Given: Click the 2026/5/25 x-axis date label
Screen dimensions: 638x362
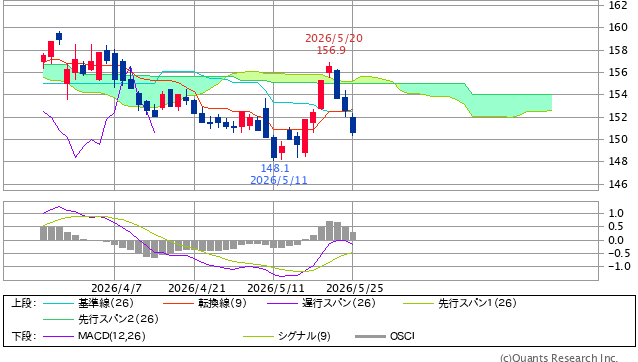Looking at the screenshot, I should (355, 288).
